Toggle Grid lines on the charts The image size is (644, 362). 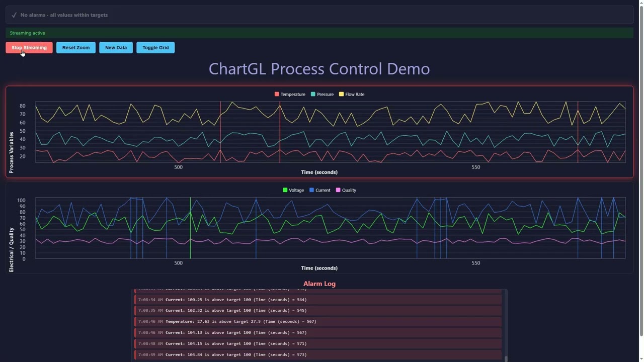pos(155,48)
